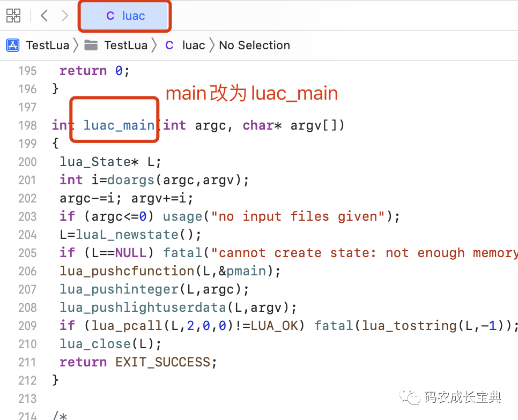Click the forward navigation chevron
Image resolution: width=518 pixels, height=420 pixels.
point(64,16)
